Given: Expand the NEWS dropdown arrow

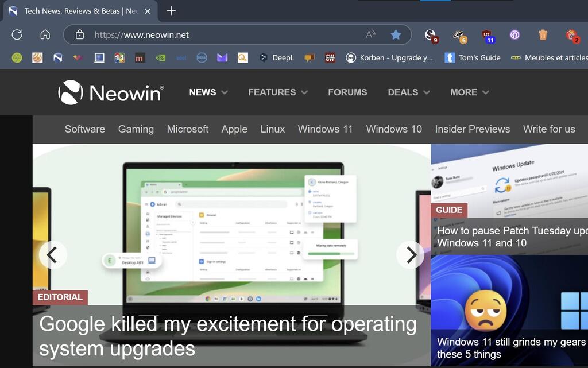Looking at the screenshot, I should coord(225,92).
